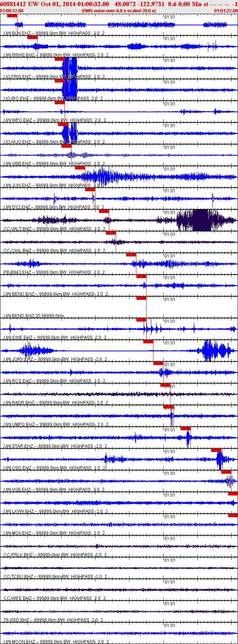Screen dimensions: 238x644
Task: Click the event ID and origin time header
Action: [x=55, y=4]
